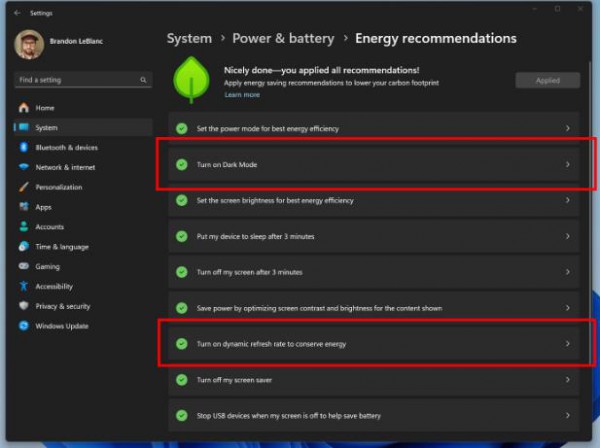Screen dimensions: 600x448
Task: Click the Learn more link
Action: point(242,95)
